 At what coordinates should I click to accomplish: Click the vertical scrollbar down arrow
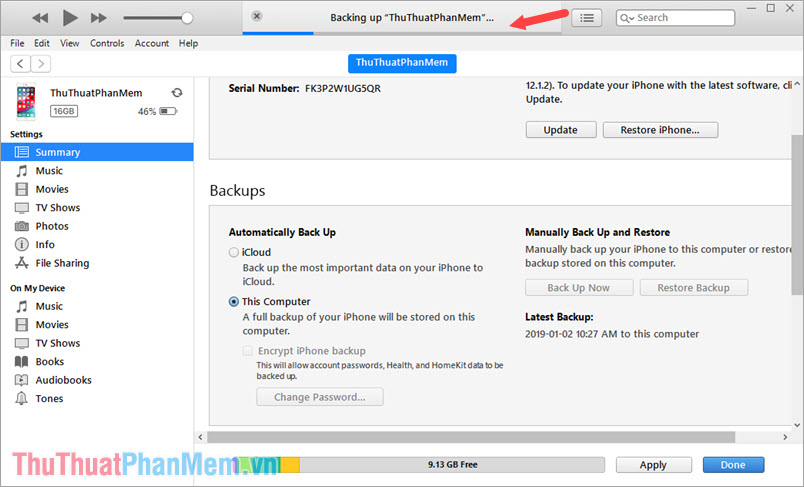tap(797, 424)
